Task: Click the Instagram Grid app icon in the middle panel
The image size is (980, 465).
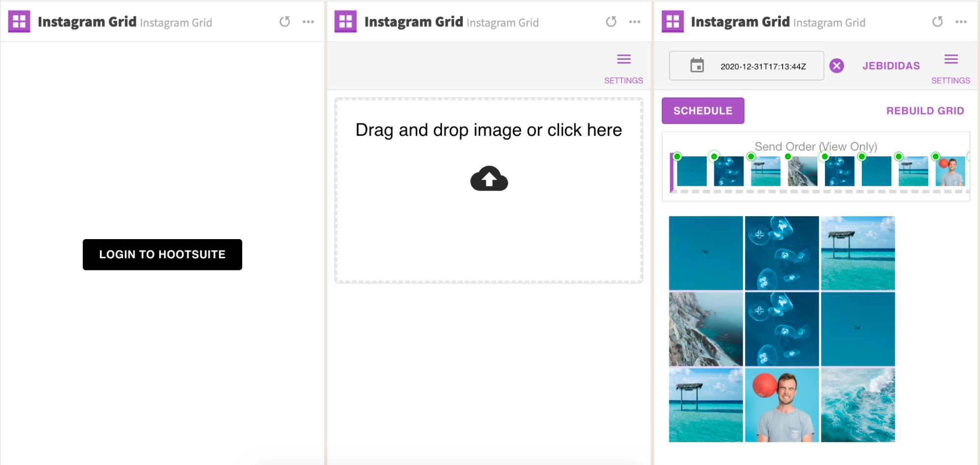Action: (346, 22)
